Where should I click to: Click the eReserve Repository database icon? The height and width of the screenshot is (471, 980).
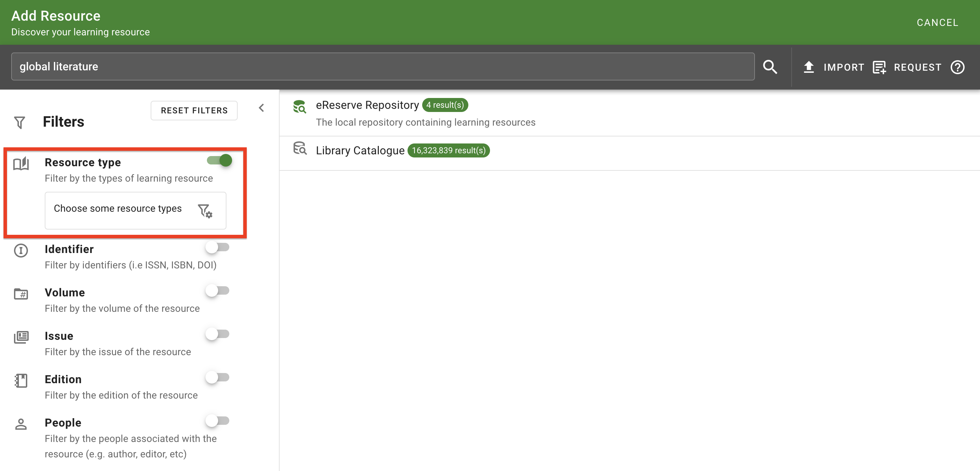(x=300, y=107)
